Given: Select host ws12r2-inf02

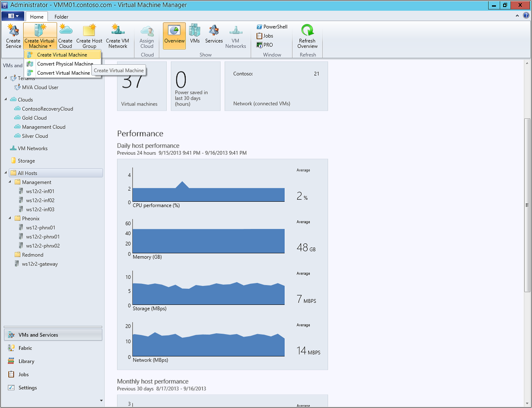Looking at the screenshot, I should click(40, 200).
